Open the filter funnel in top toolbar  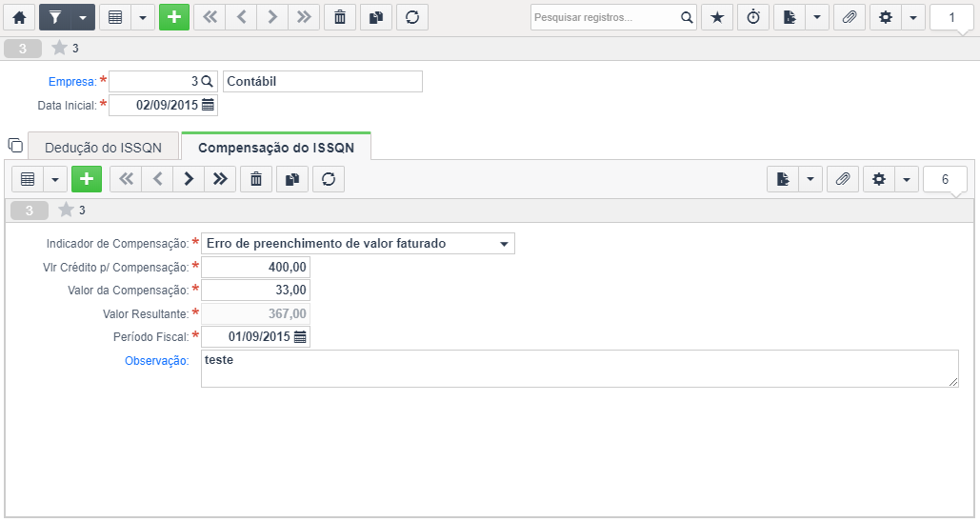pyautogui.click(x=55, y=17)
